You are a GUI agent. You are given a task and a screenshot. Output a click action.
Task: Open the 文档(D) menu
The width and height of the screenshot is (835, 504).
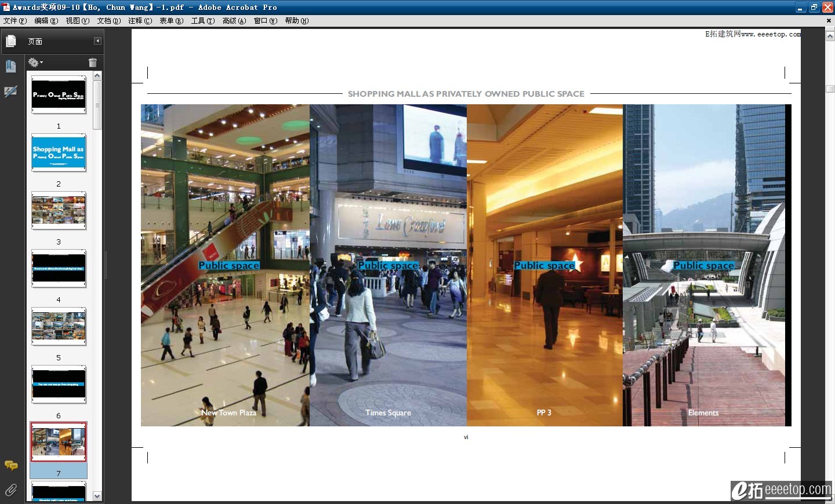pos(109,21)
